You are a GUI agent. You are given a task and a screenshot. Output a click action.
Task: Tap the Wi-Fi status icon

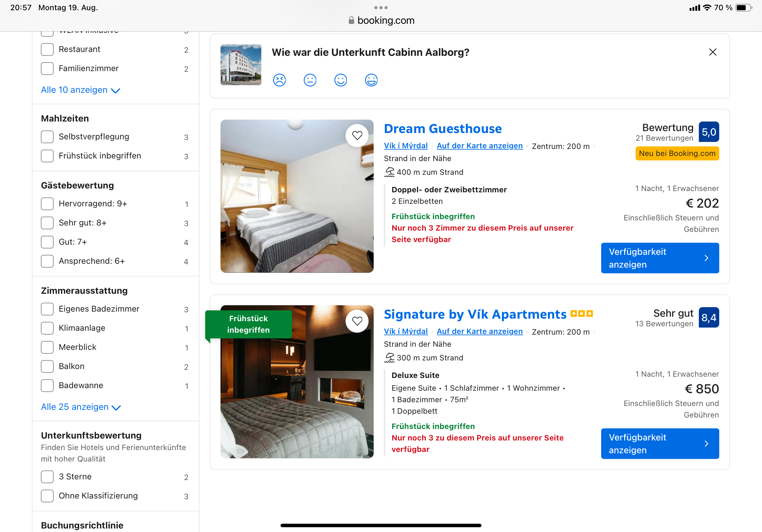[x=707, y=7]
